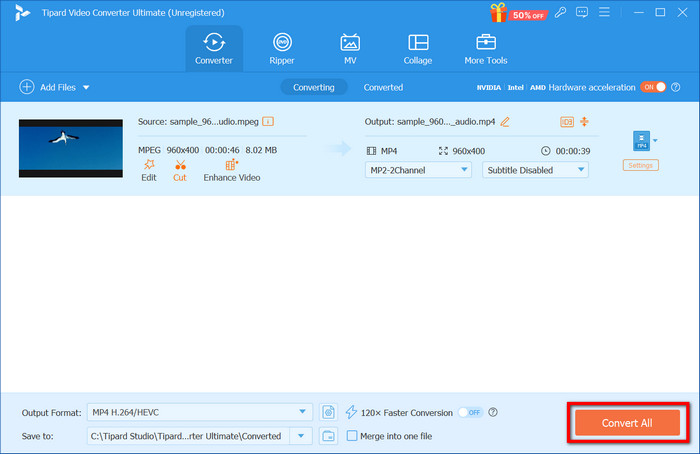Open the Output Format dropdown
700x454 pixels.
[x=200, y=412]
